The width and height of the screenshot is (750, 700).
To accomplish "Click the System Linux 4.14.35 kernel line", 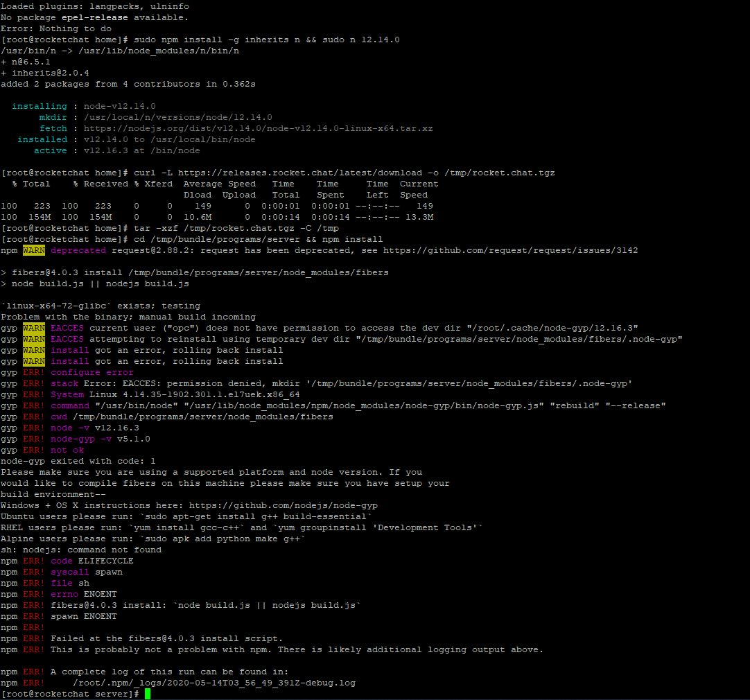I will [x=150, y=394].
